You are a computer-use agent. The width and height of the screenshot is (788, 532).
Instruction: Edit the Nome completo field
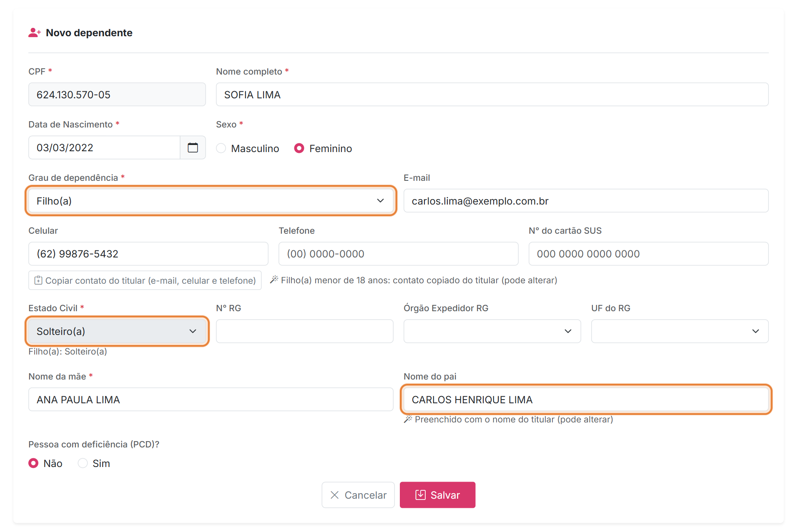(492, 95)
